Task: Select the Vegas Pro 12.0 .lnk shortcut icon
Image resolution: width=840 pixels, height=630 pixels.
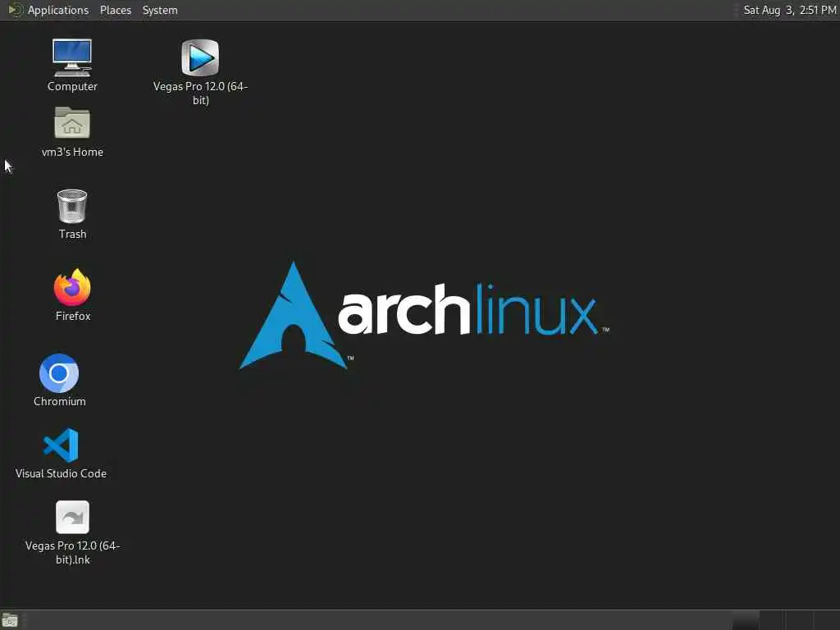Action: 72,517
